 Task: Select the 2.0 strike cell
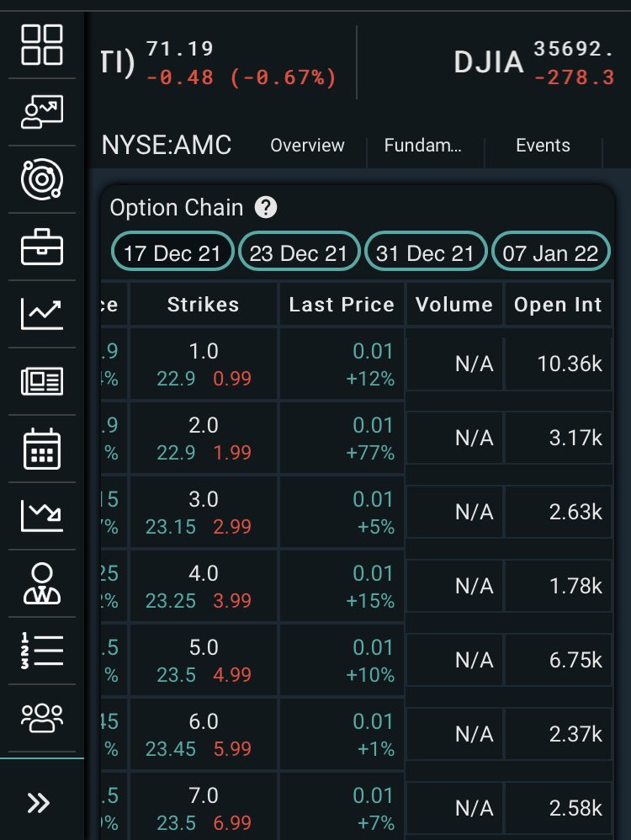point(204,439)
